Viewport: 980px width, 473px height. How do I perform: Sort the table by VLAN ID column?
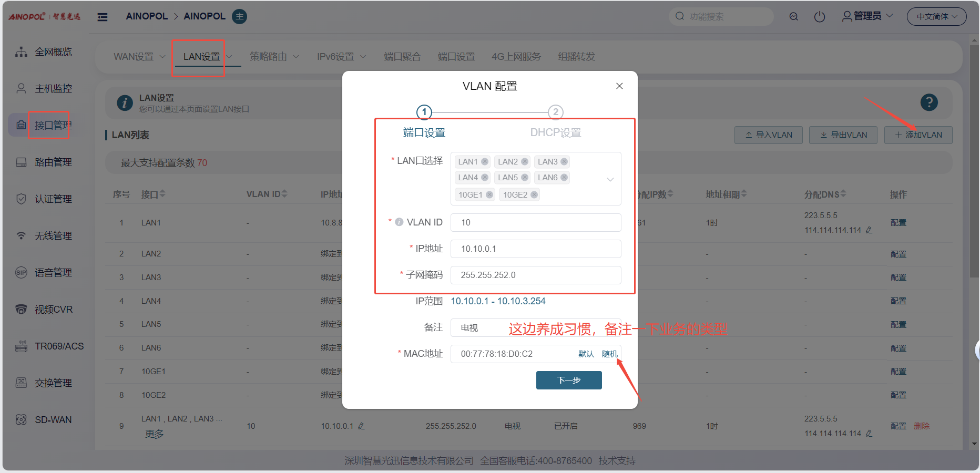(x=267, y=194)
